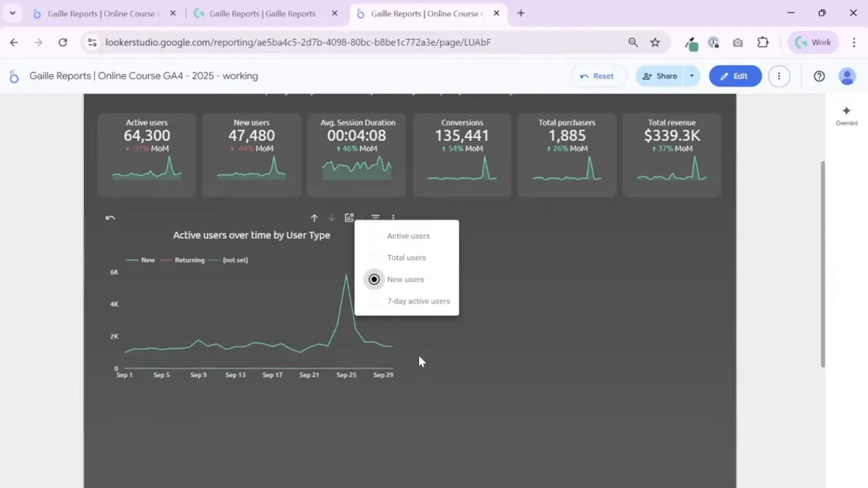Open the Share button dropdown arrow
Image resolution: width=868 pixels, height=488 pixels.
[691, 76]
